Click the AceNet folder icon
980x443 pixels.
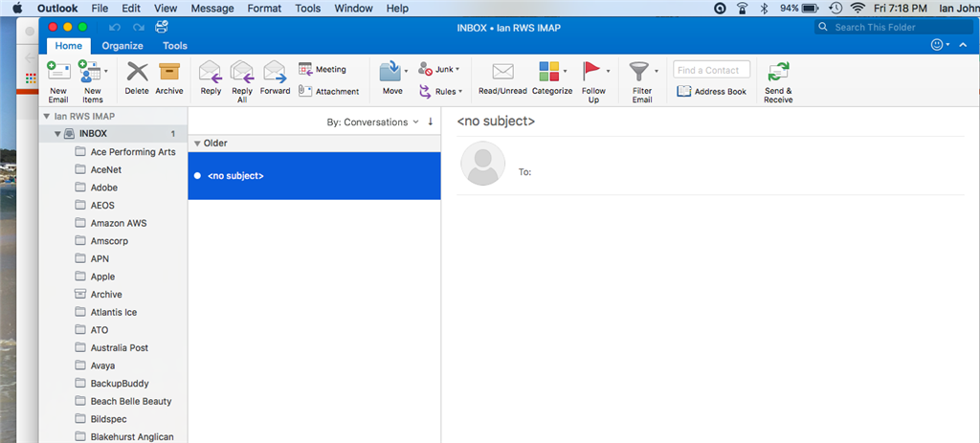(80, 169)
